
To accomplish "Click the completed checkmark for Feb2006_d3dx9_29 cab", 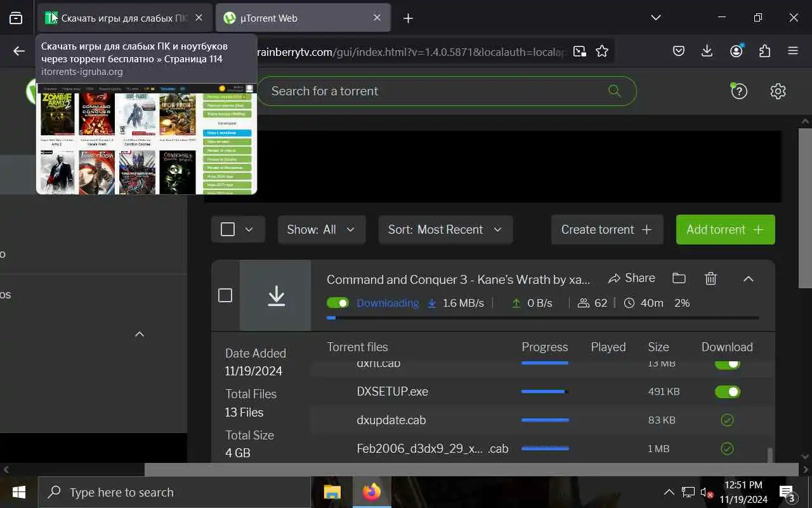I will point(727,448).
